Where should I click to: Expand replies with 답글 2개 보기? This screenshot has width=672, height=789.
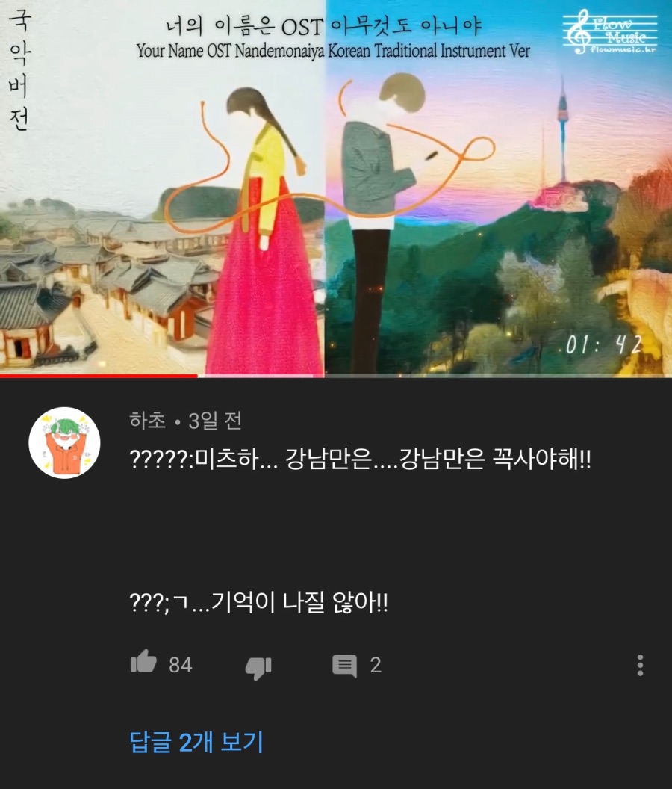point(196,742)
